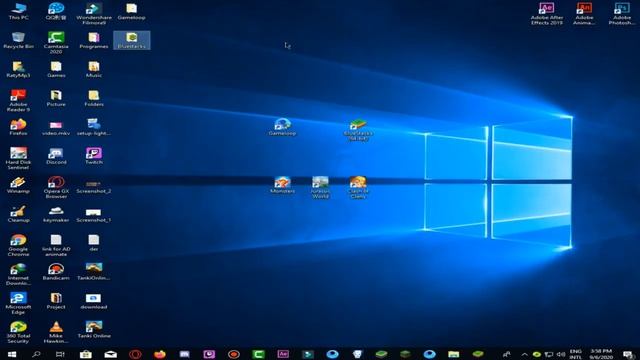This screenshot has height=360, width=640.
Task: Open taskbar search magnifier
Action: click(36, 354)
